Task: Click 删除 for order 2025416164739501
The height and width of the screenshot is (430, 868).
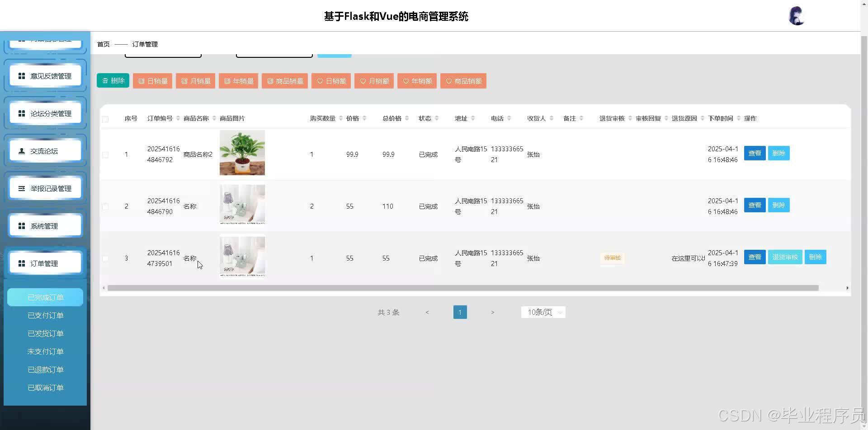Action: [815, 257]
